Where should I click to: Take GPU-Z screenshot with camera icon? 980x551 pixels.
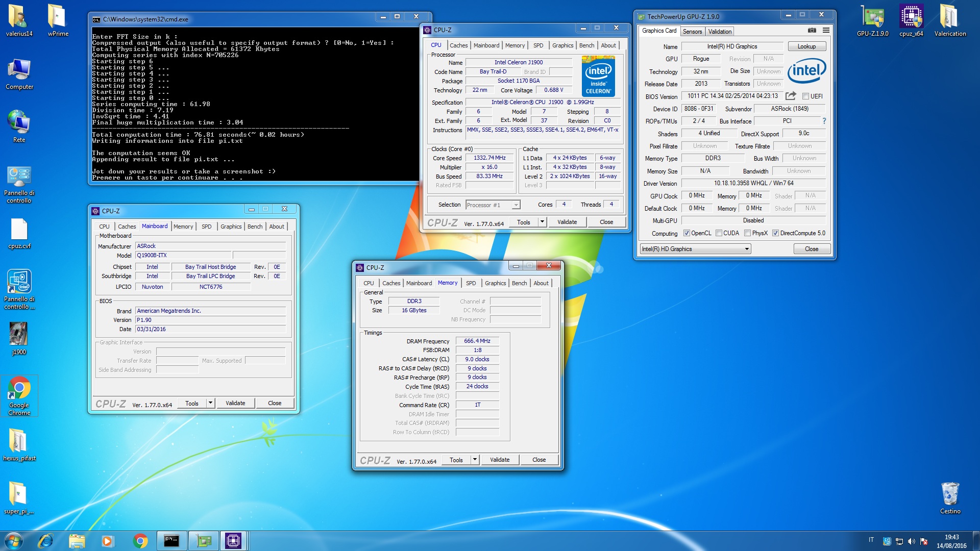coord(812,31)
